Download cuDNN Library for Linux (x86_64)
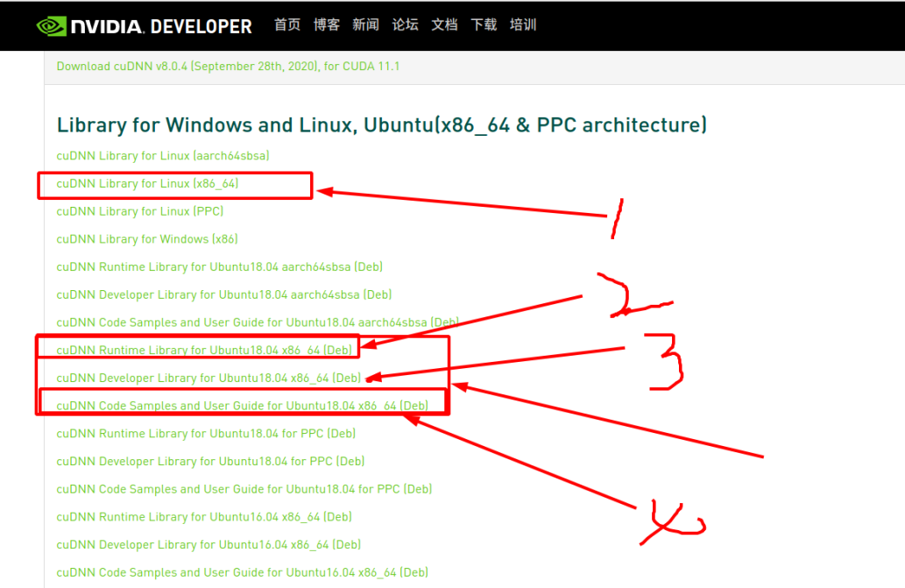Screen dimensions: 905x588 click(x=149, y=183)
